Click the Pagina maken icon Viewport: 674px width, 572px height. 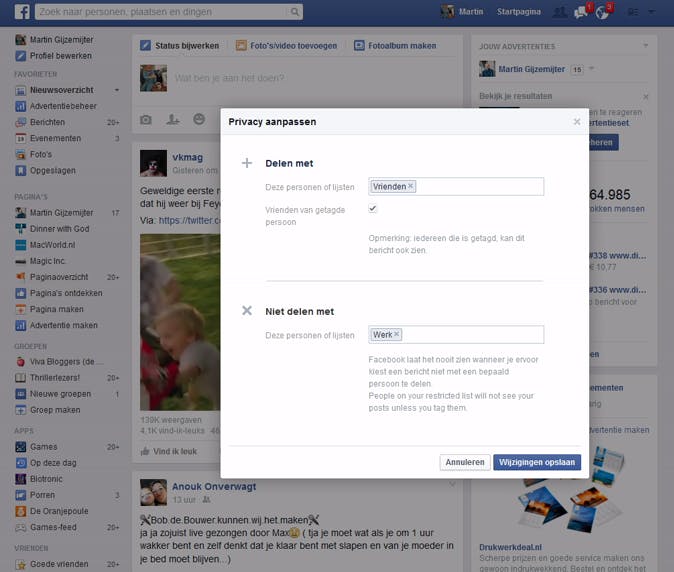coord(20,309)
